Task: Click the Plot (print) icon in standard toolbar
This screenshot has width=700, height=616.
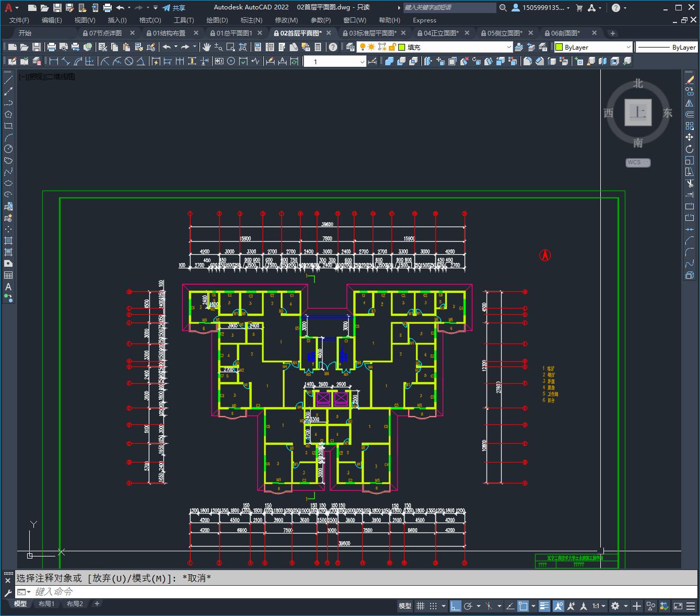Action: [x=52, y=47]
